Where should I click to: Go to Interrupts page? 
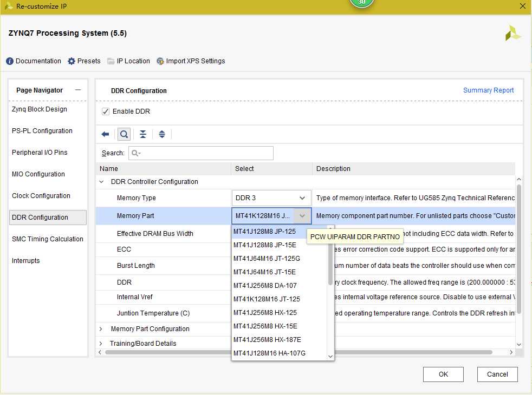click(x=26, y=261)
